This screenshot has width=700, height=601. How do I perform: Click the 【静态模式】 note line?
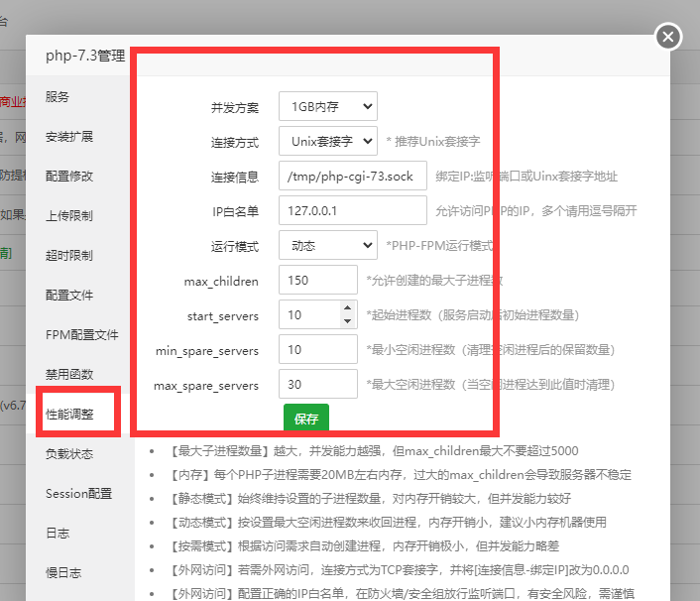[x=370, y=498]
